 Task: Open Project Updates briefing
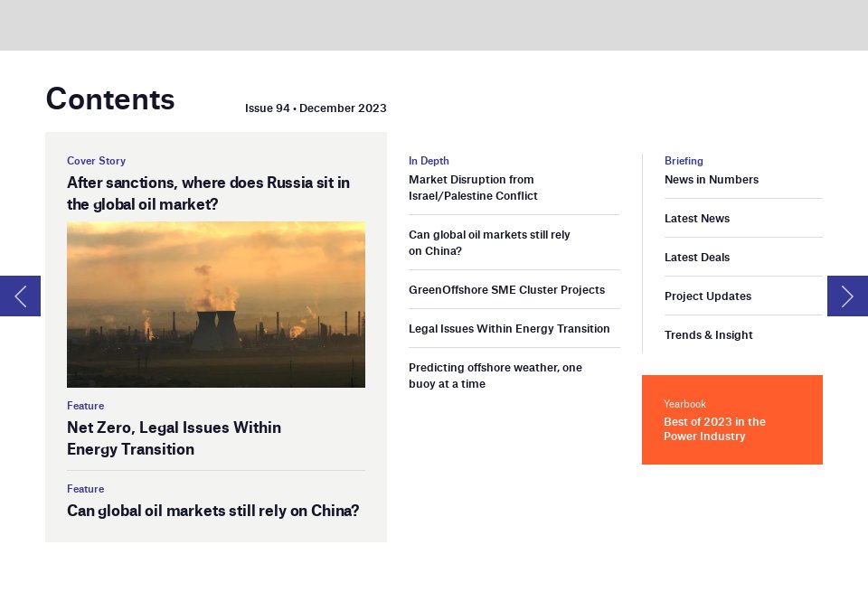[x=708, y=296]
